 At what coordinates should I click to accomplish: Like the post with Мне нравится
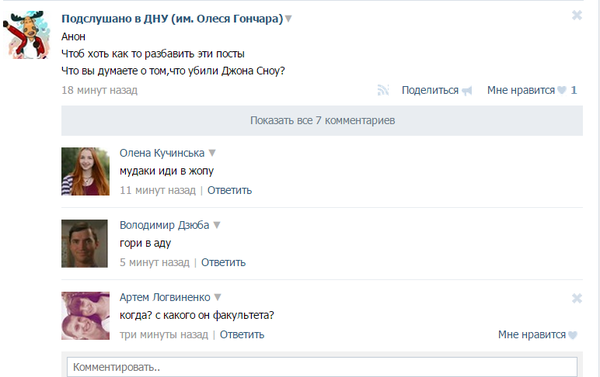521,90
